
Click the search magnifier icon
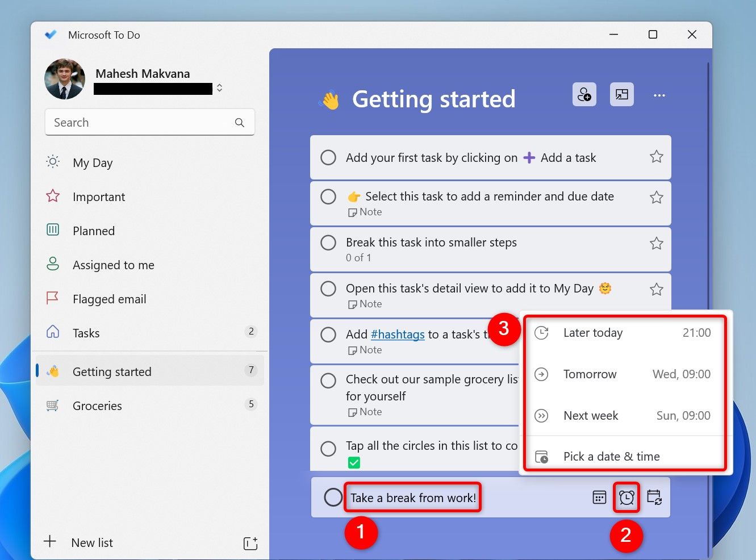pos(240,122)
